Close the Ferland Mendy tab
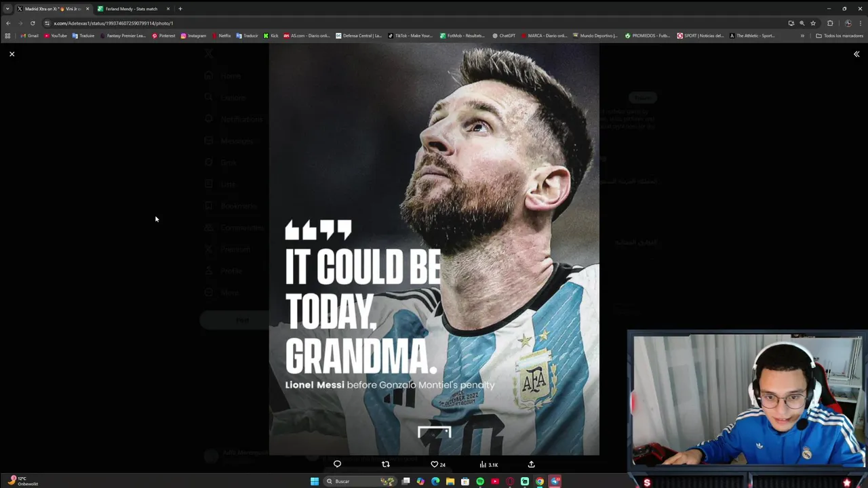The height and width of the screenshot is (488, 868). [168, 9]
